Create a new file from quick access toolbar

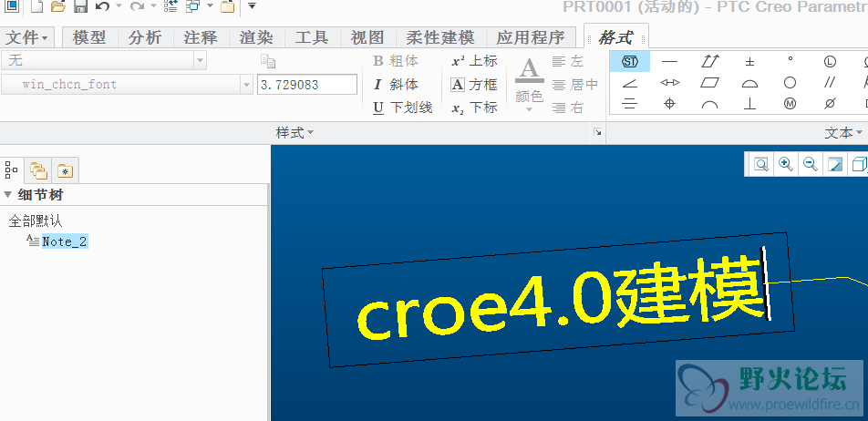click(36, 6)
